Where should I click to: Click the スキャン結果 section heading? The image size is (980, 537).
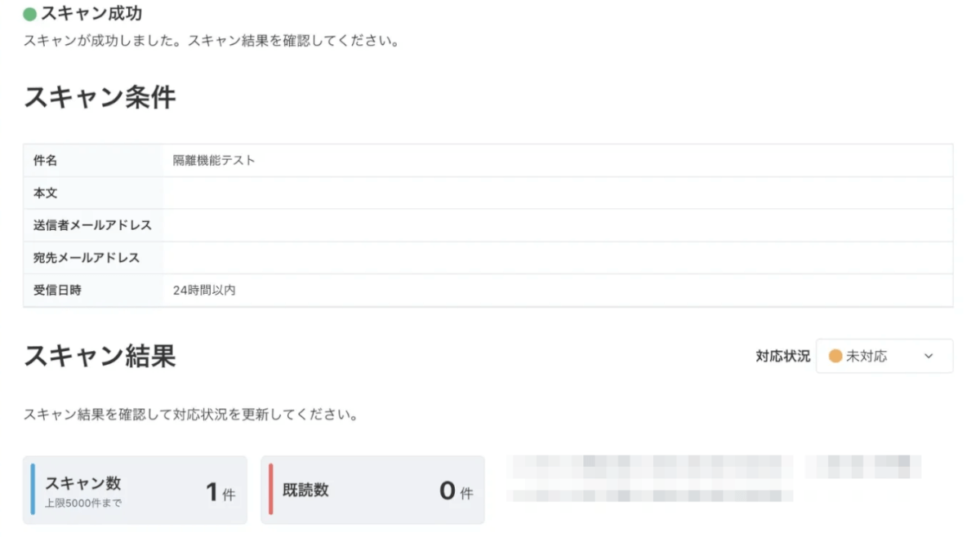[x=100, y=355]
